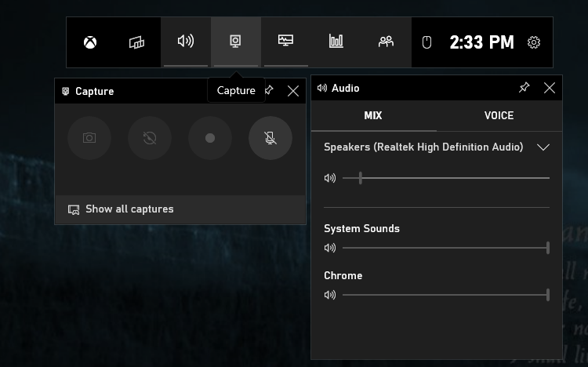Open the Resources bar chart widget
Viewport: 588px width, 367px height.
click(336, 42)
